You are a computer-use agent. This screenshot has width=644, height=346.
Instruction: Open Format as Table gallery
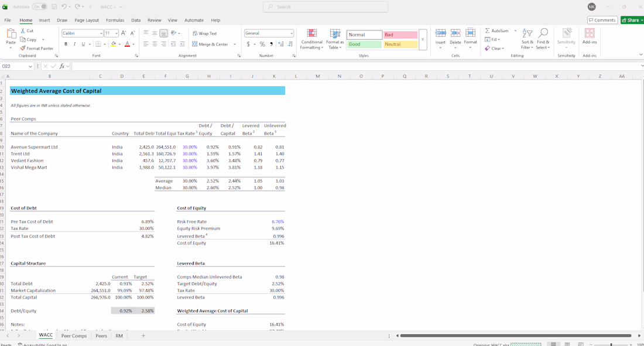tap(335, 39)
